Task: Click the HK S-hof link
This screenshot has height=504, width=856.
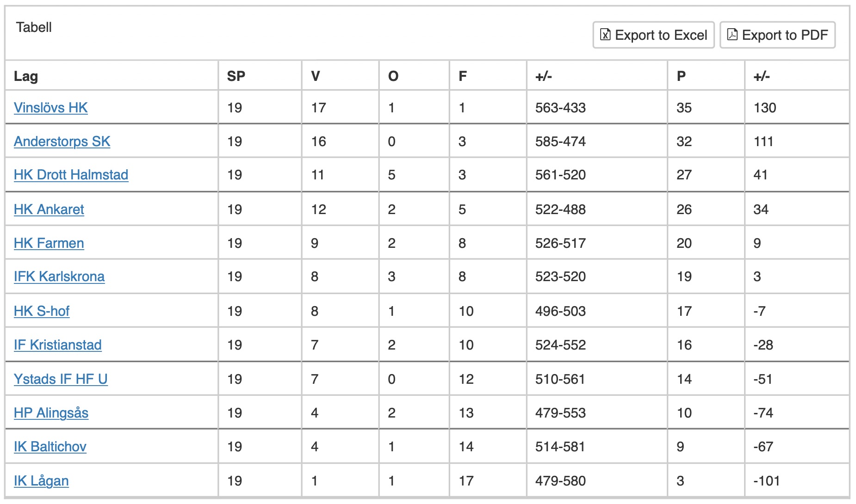Action: click(42, 311)
